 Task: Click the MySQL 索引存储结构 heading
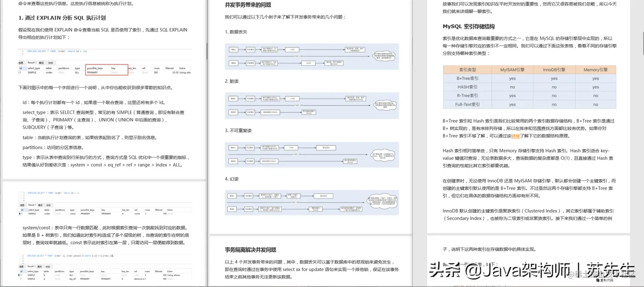469,26
